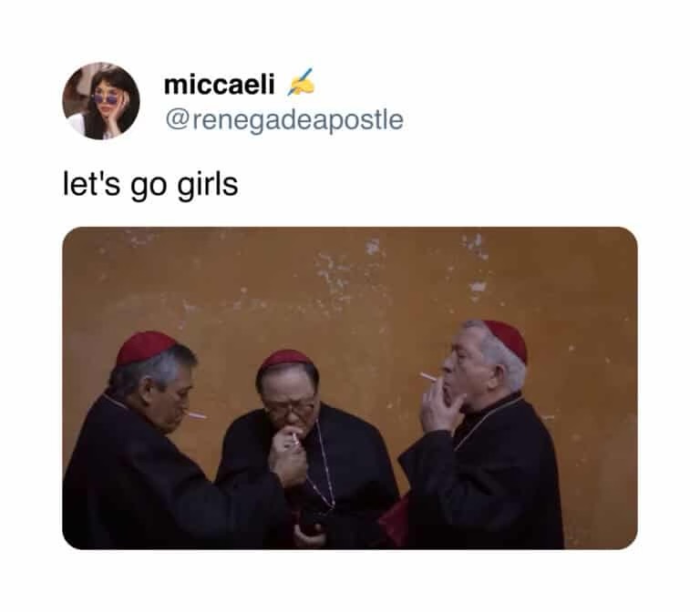Click the word let's in the tweet

click(x=91, y=183)
